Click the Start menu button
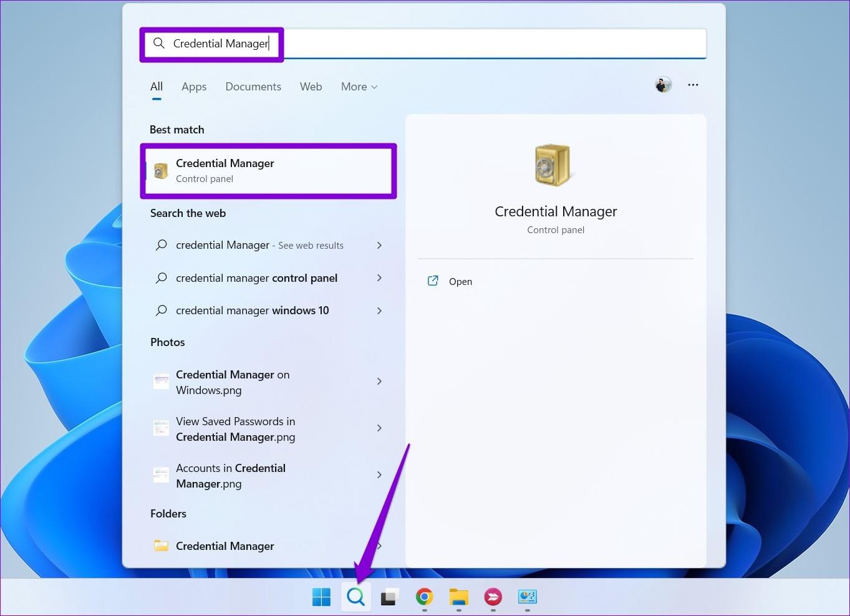 321,597
